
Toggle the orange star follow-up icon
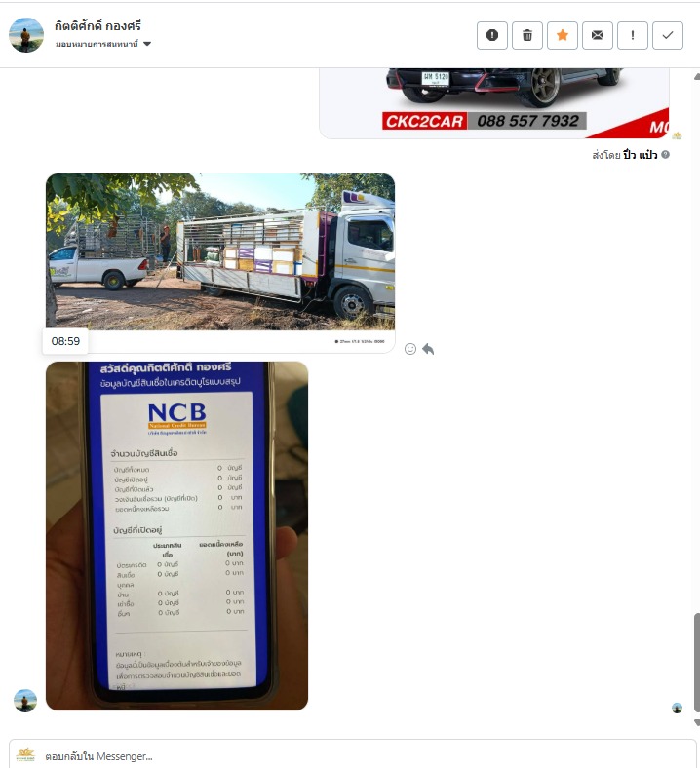pyautogui.click(x=563, y=35)
